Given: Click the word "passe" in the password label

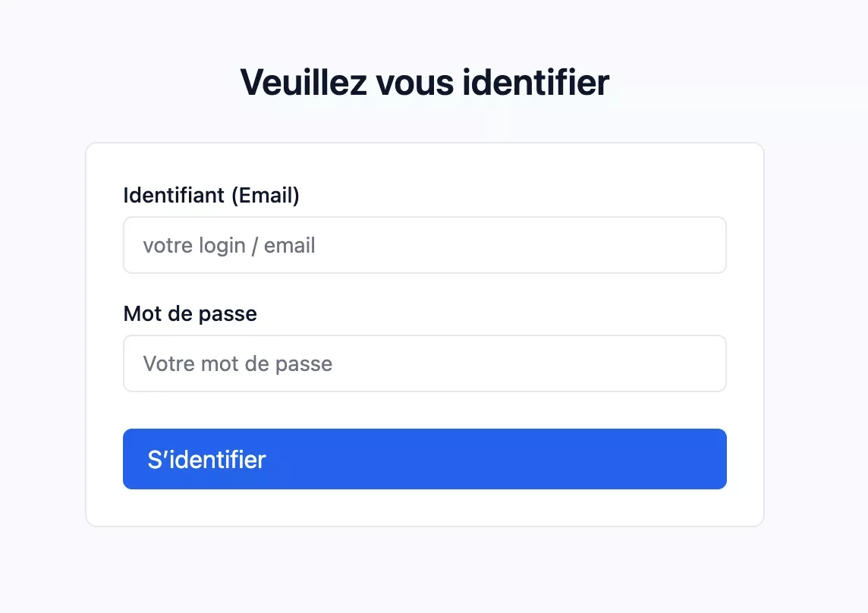Looking at the screenshot, I should [x=231, y=313].
